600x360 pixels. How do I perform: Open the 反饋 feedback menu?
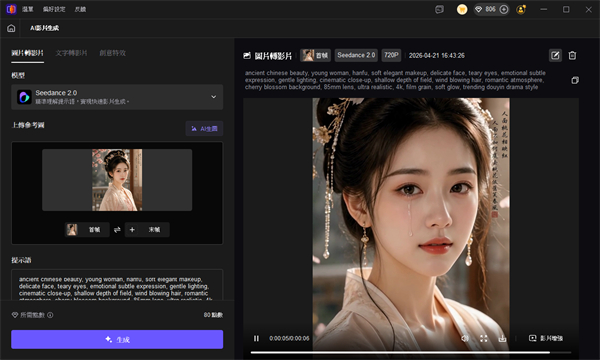click(x=80, y=9)
